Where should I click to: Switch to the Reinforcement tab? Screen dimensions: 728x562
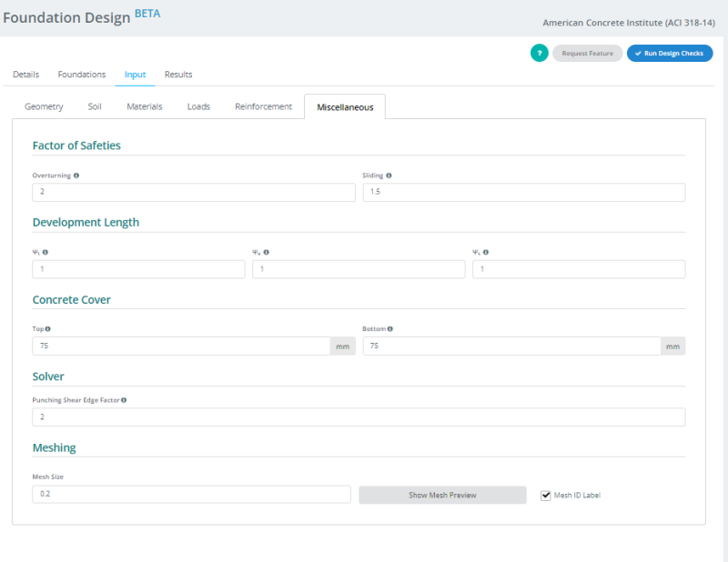pyautogui.click(x=263, y=106)
